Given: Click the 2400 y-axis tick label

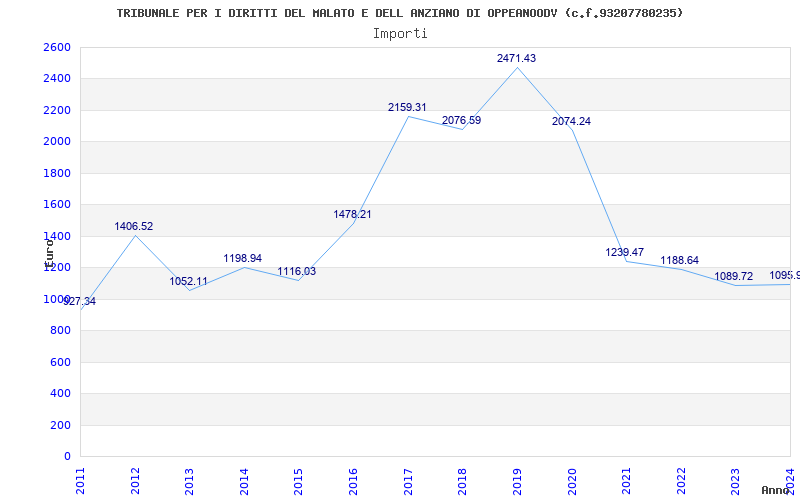Looking at the screenshot, I should 57,79.
